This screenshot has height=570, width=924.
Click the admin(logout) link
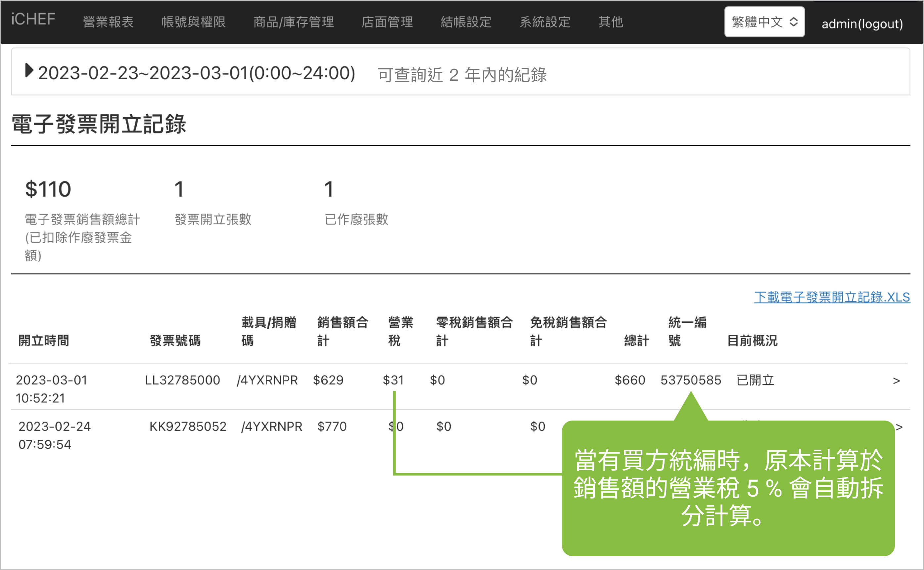(x=862, y=24)
